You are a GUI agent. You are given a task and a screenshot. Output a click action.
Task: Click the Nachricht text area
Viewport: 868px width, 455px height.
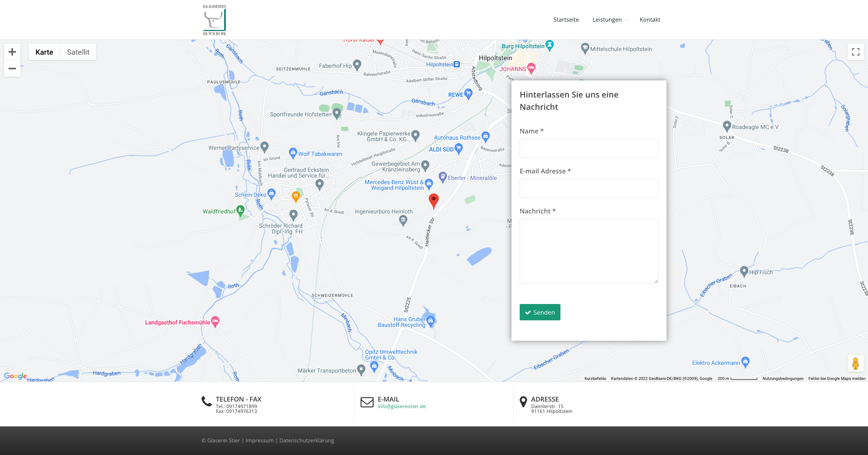(589, 251)
